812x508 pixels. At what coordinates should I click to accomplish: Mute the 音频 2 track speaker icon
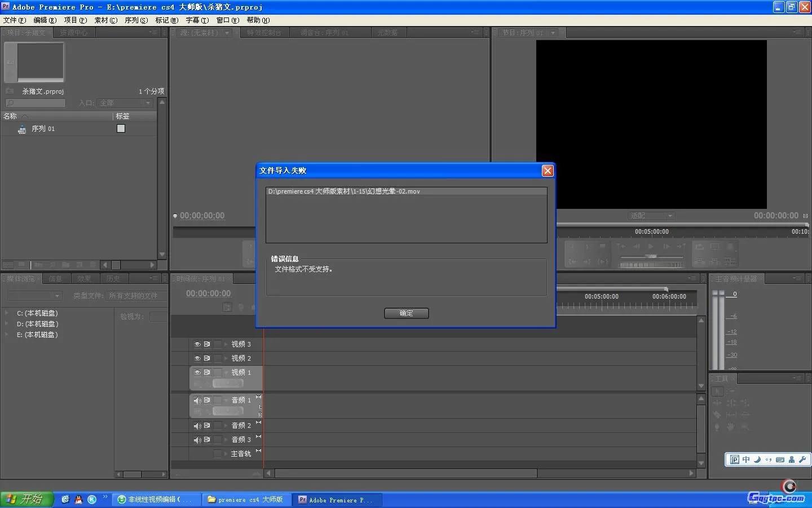pos(197,426)
